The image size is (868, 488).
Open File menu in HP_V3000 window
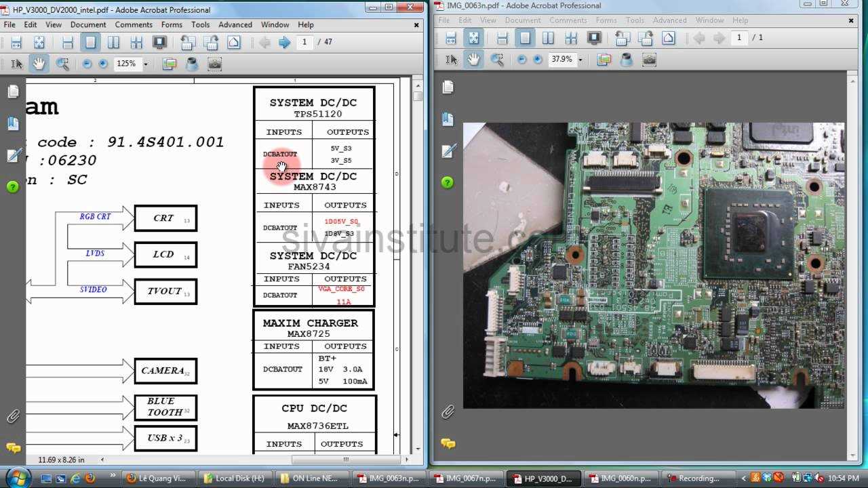pos(9,24)
